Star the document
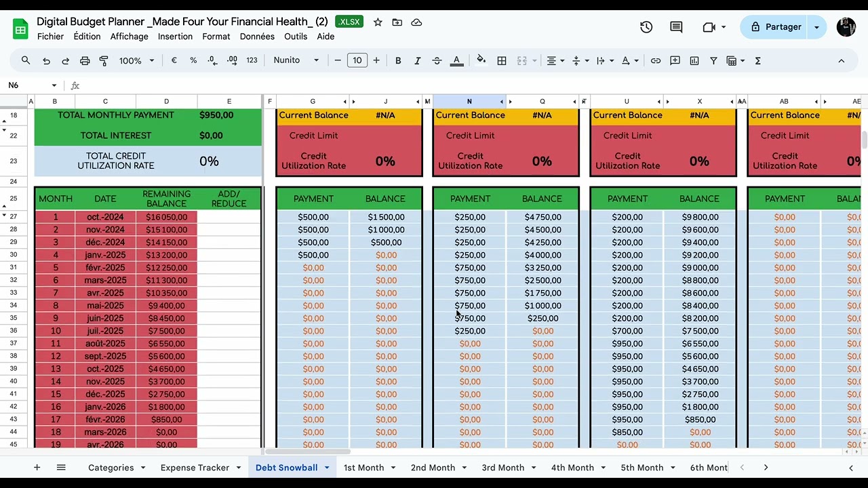 pos(378,22)
